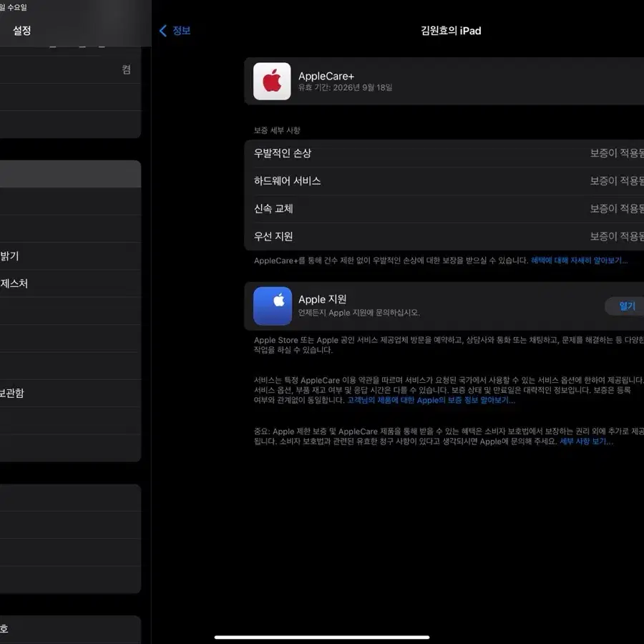
Task: Open the sidebar row ending in 제스처
Action: coord(70,283)
